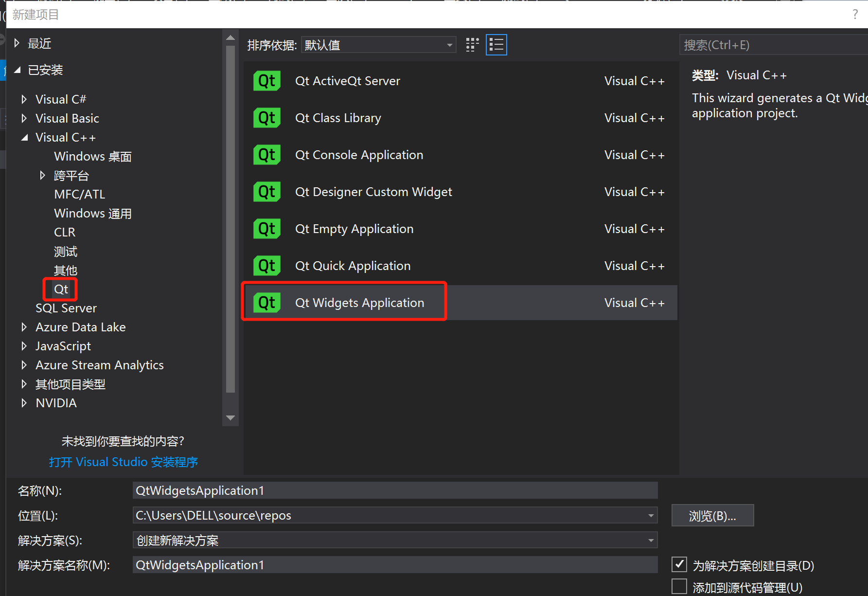Screen dimensions: 868x596
Task: Click the 浏览(B) browse button
Action: pyautogui.click(x=712, y=515)
